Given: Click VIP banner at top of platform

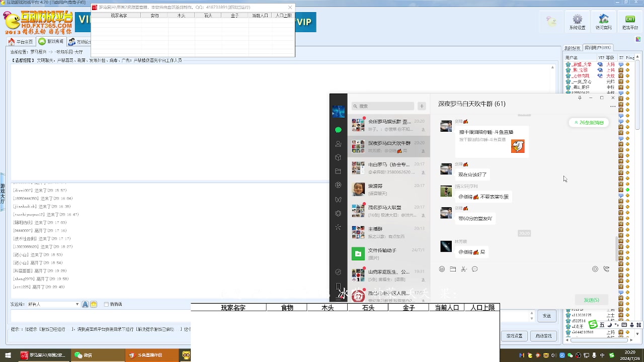Looking at the screenshot, I should click(305, 23).
